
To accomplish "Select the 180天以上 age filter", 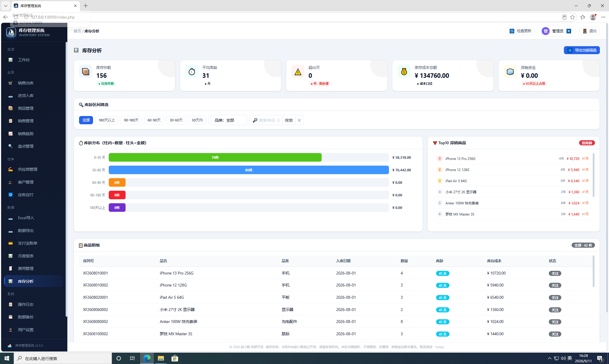I will click(x=107, y=120).
